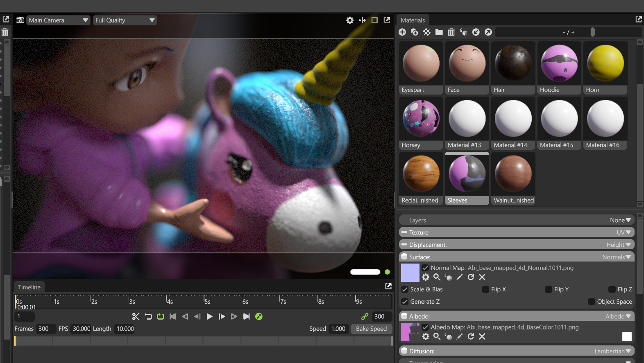This screenshot has height=363, width=644.
Task: Click the Bake Speed button
Action: point(371,329)
